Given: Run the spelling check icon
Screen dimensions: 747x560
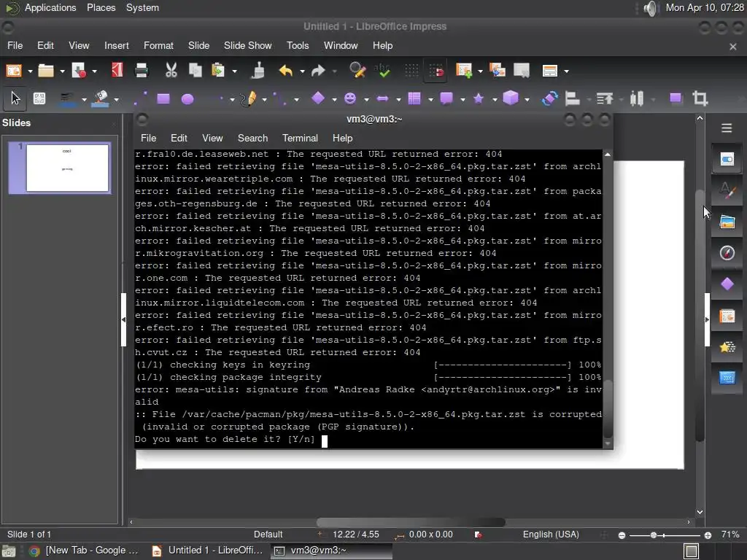Looking at the screenshot, I should pos(382,71).
